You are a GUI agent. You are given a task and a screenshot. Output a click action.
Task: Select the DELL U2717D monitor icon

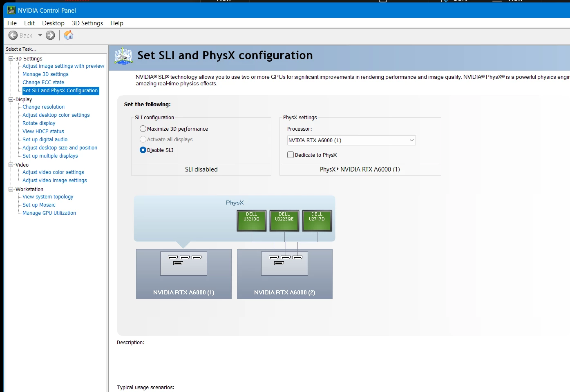point(317,220)
